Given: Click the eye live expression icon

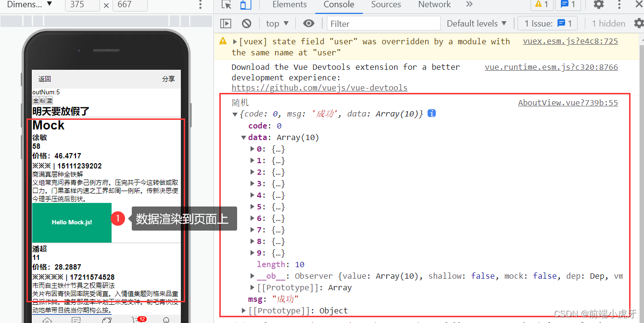Looking at the screenshot, I should [x=309, y=23].
